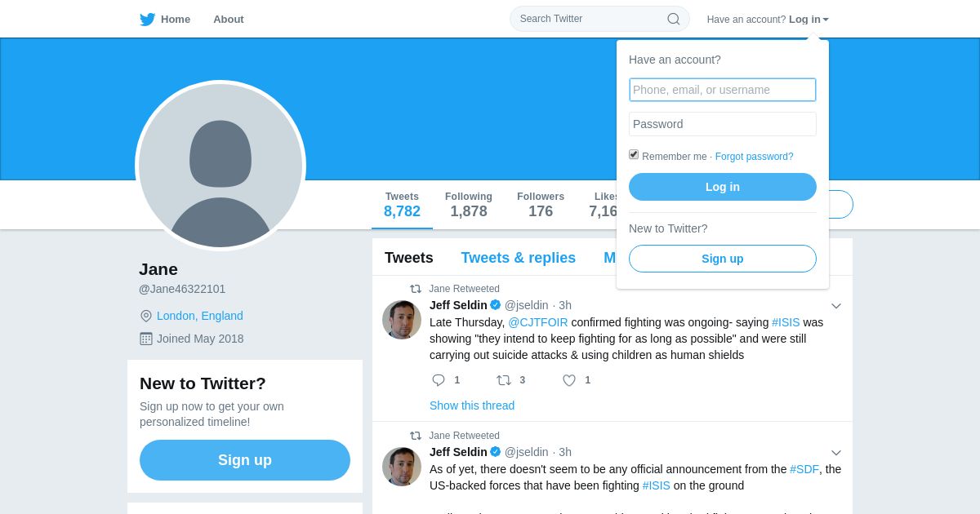This screenshot has width=980, height=514.
Task: Retweet the first Jeff Seldin tweet
Action: 504,380
